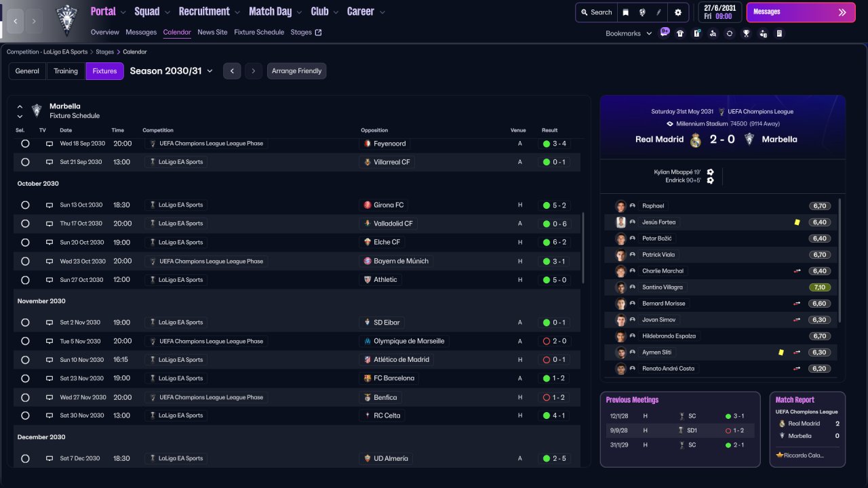This screenshot has height=488, width=868.
Task: Open the settings gear icon
Action: click(677, 12)
